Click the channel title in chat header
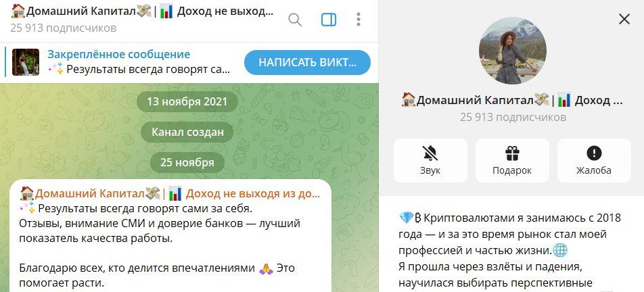Screen dimensions: 644x292 [142, 13]
